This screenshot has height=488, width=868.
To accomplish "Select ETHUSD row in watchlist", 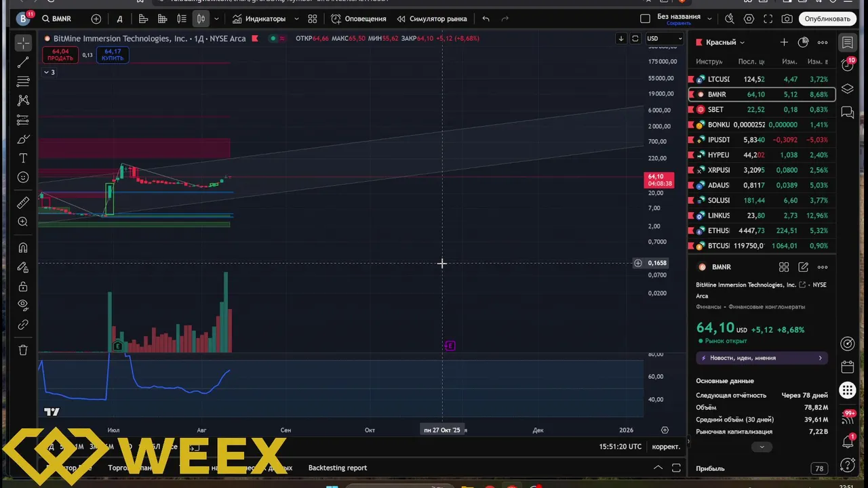I will (762, 230).
